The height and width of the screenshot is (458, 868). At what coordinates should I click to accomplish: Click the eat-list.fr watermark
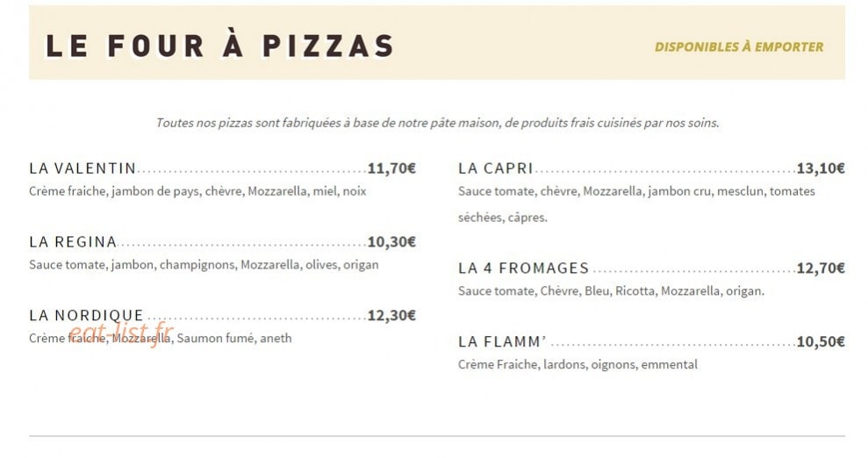pos(121,333)
